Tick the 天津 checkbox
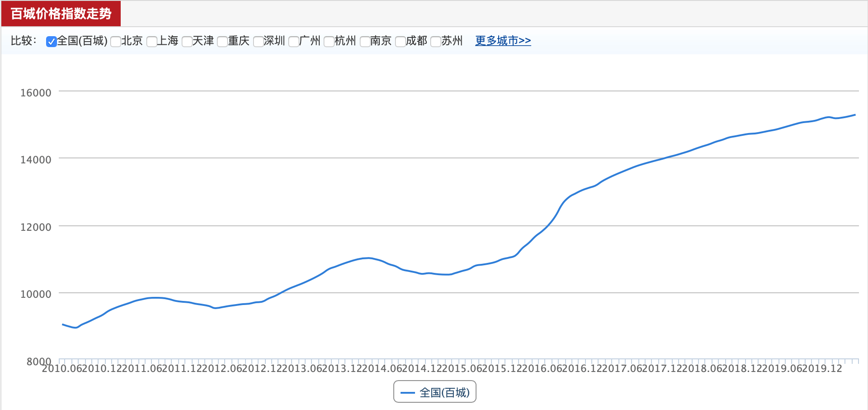This screenshot has width=868, height=410. coord(187,42)
